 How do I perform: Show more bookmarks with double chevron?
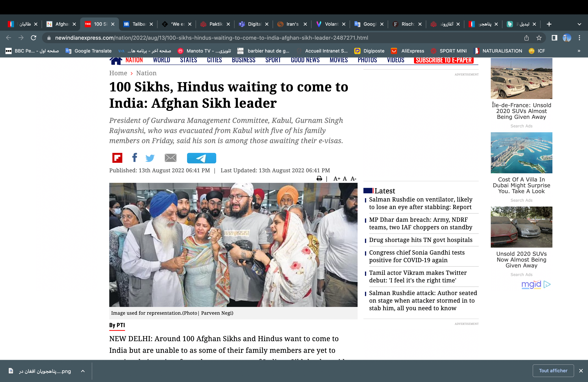pyautogui.click(x=579, y=51)
